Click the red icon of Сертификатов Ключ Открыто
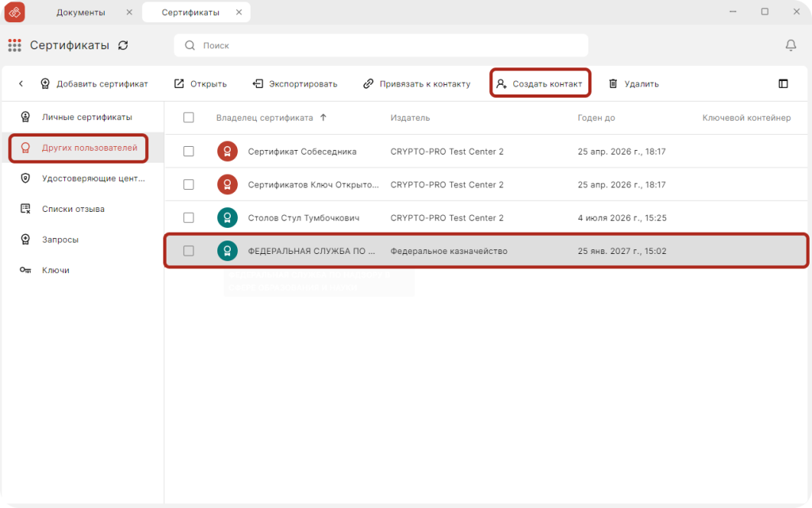The height and width of the screenshot is (508, 812). tap(228, 184)
